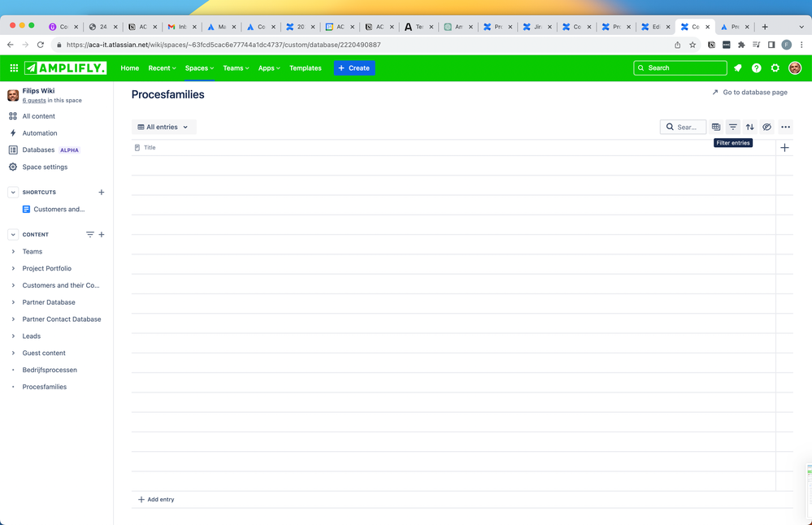Reload the browser page
Screen dimensions: 812x525
tap(41, 45)
